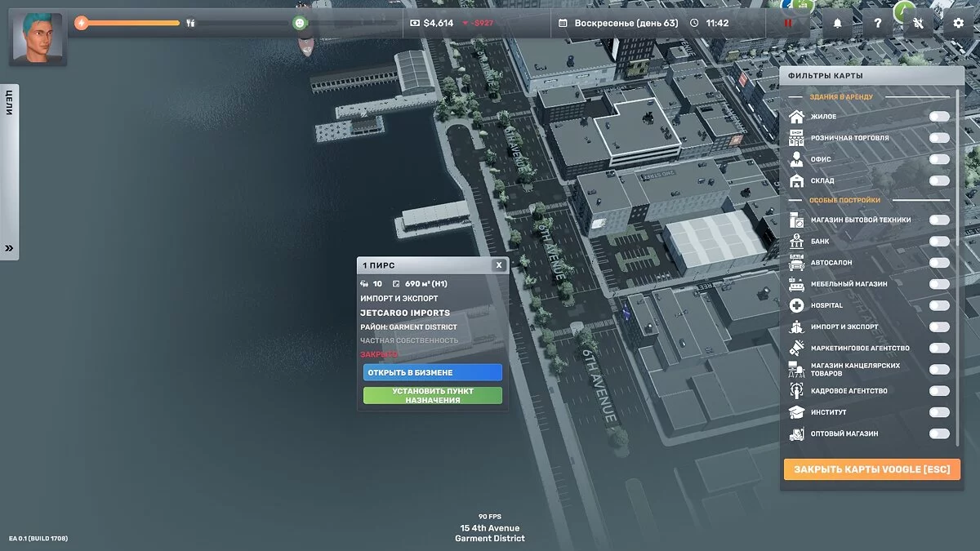Click ОТКРЫТЬ В БИЗМЕНЕ button
Screen dimensions: 980x551
click(433, 372)
